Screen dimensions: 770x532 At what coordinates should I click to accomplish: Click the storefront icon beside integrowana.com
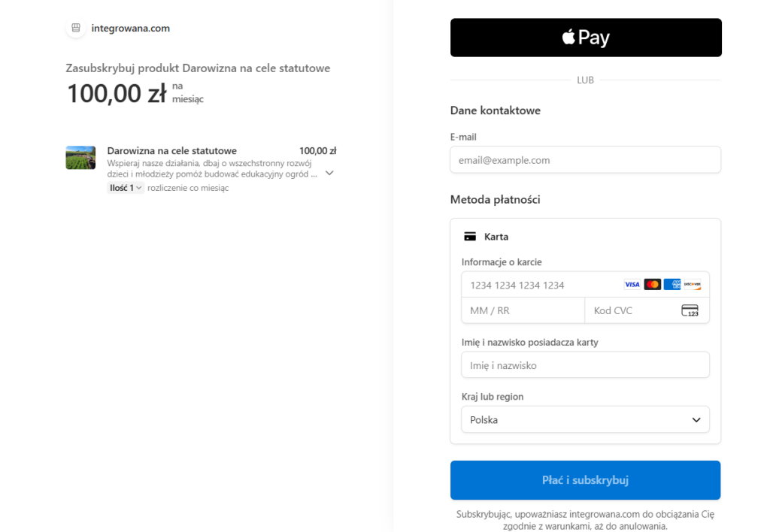[x=76, y=28]
